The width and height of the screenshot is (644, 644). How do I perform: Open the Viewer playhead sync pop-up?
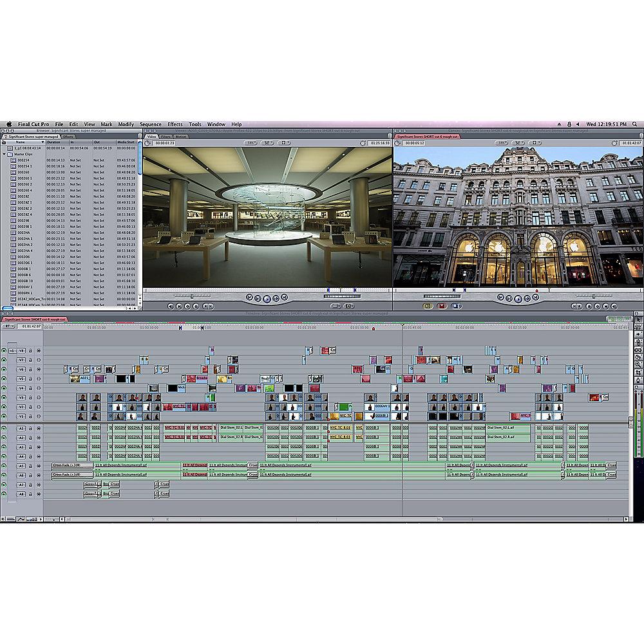coord(268,143)
